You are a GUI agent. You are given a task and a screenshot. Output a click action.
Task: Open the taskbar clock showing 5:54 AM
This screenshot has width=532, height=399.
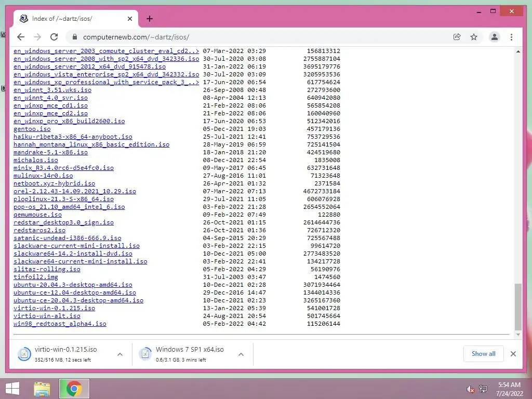pos(509,389)
